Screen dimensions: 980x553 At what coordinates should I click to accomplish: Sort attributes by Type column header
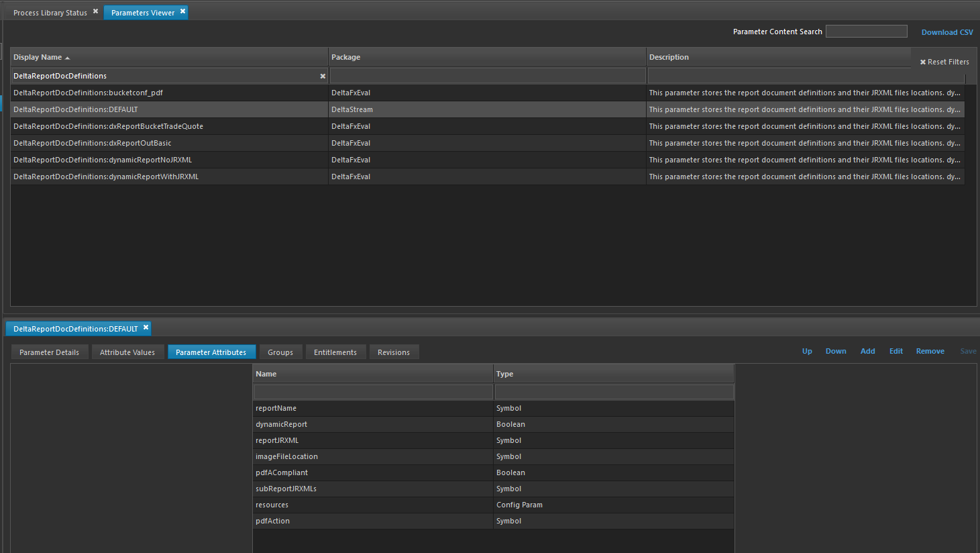614,374
